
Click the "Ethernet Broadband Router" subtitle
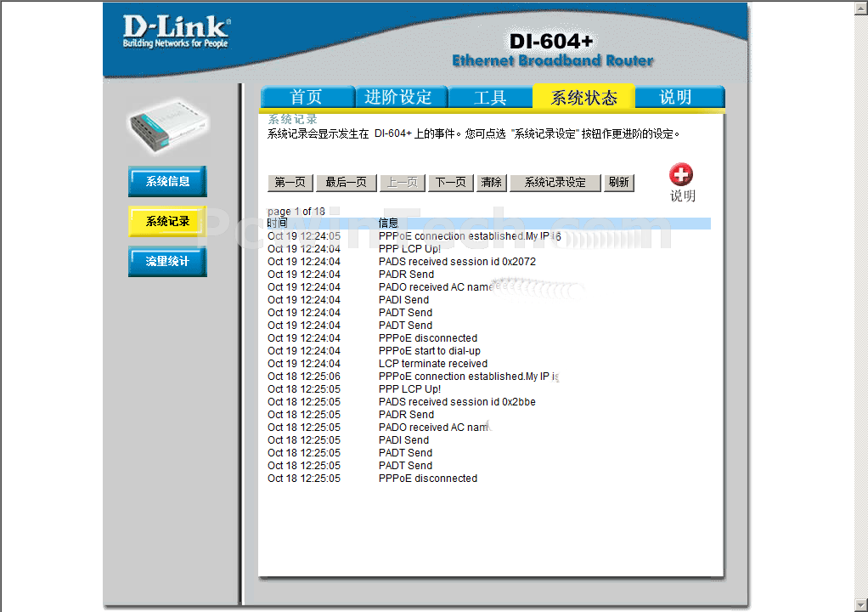(553, 60)
